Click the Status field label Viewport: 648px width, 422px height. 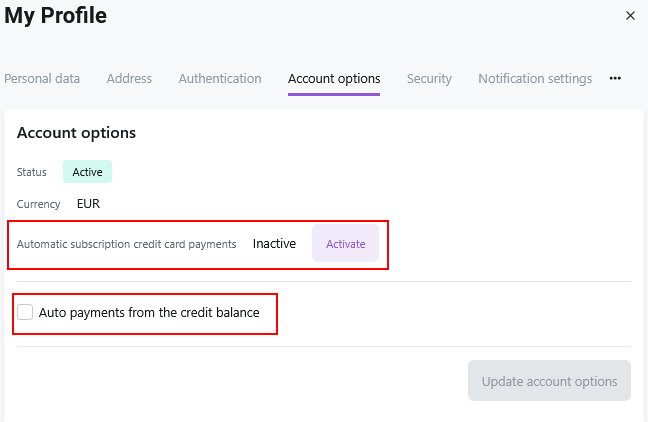(x=32, y=172)
